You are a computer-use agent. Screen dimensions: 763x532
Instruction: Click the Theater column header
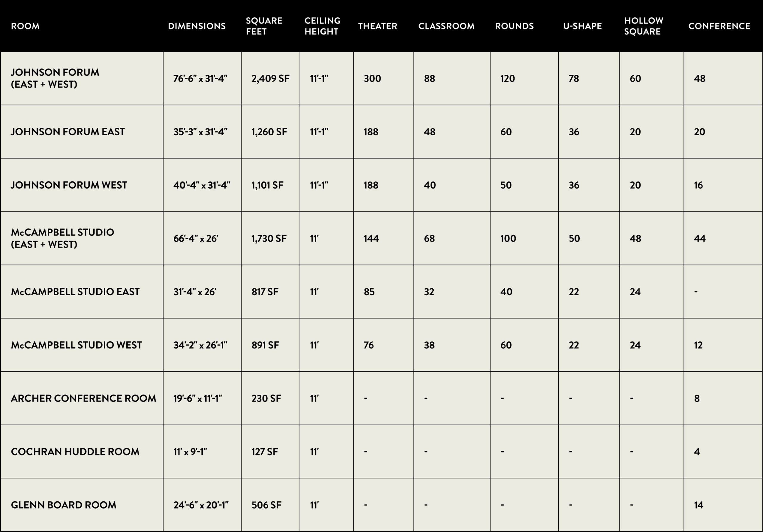378,26
